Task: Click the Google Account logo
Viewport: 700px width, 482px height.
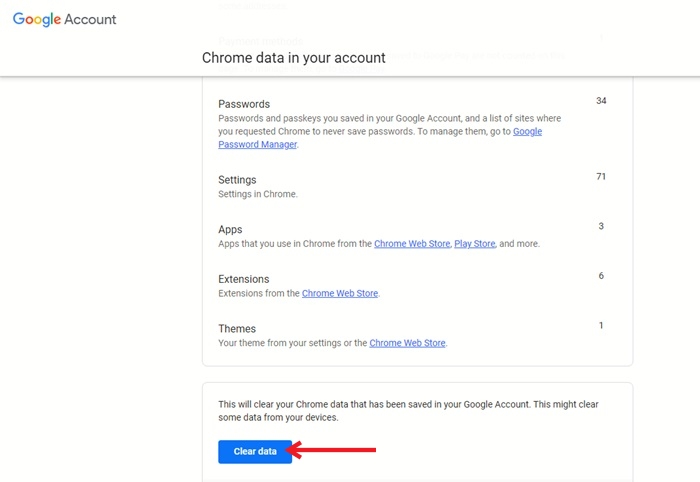Action: pos(65,19)
